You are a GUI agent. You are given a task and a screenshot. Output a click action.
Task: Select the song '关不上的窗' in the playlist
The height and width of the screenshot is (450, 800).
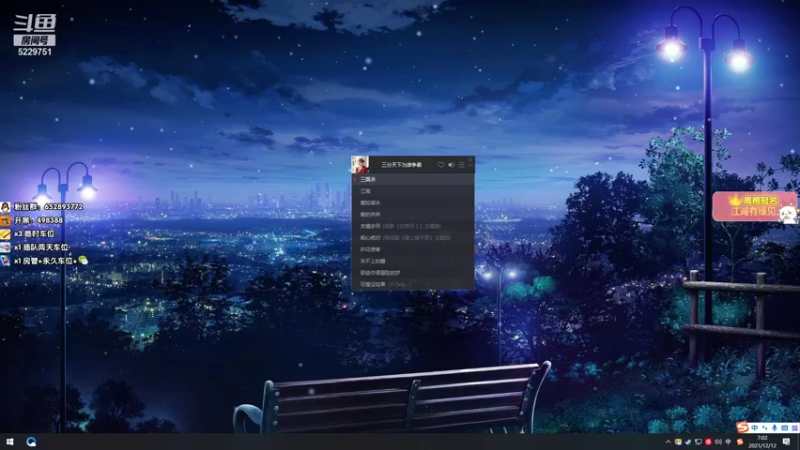tap(413, 261)
